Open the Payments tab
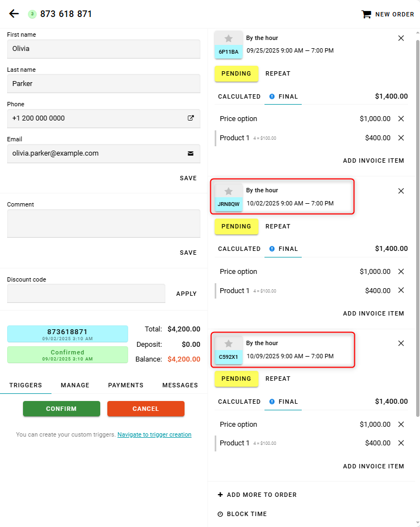This screenshot has width=420, height=527. pyautogui.click(x=125, y=385)
